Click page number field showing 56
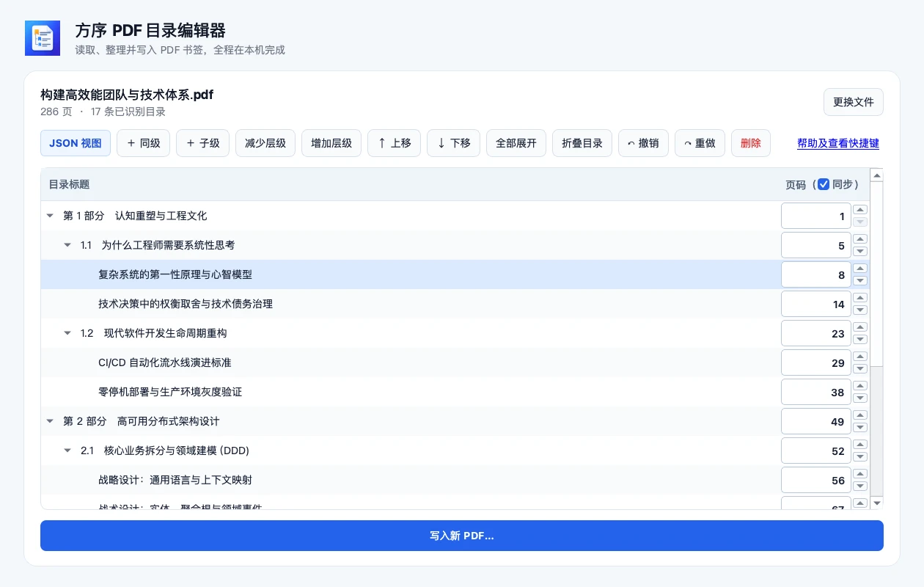The height and width of the screenshot is (587, 924). pos(816,480)
